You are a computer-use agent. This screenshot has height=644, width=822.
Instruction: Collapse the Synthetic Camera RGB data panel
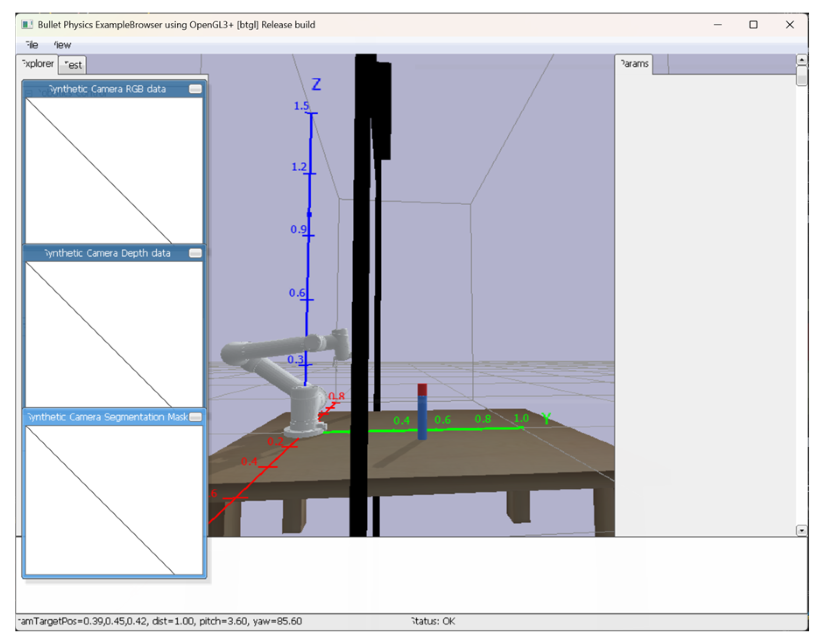(195, 89)
